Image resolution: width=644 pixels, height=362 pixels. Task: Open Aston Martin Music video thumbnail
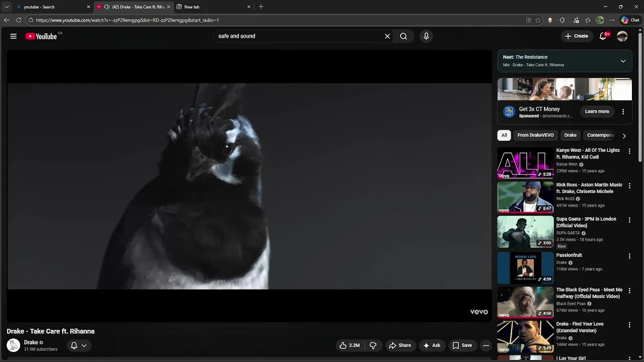point(525,197)
